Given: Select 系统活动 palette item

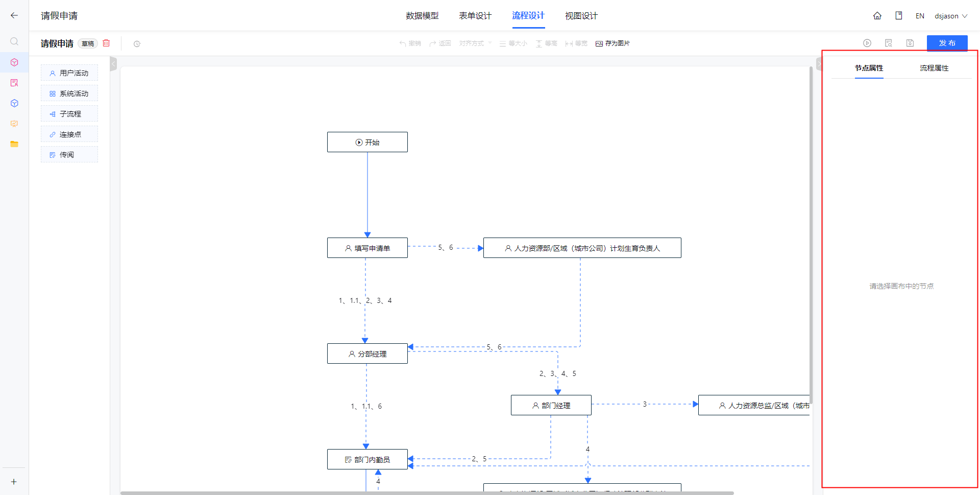Looking at the screenshot, I should click(x=69, y=93).
